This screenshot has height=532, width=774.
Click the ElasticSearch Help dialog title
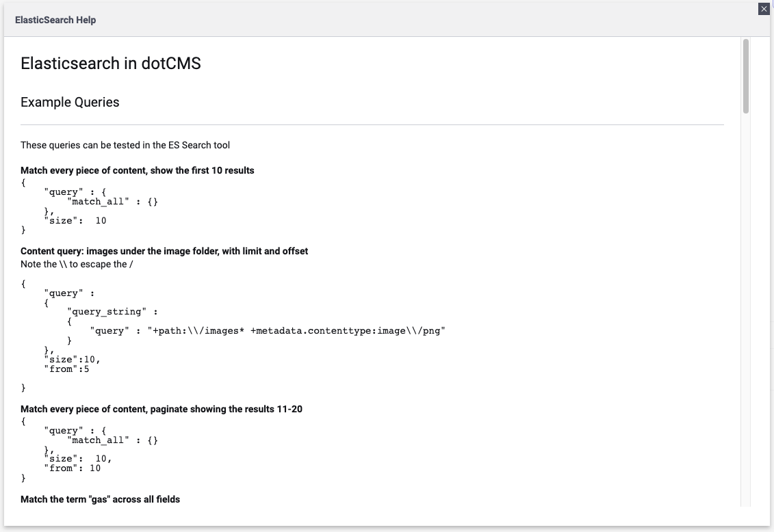[55, 20]
